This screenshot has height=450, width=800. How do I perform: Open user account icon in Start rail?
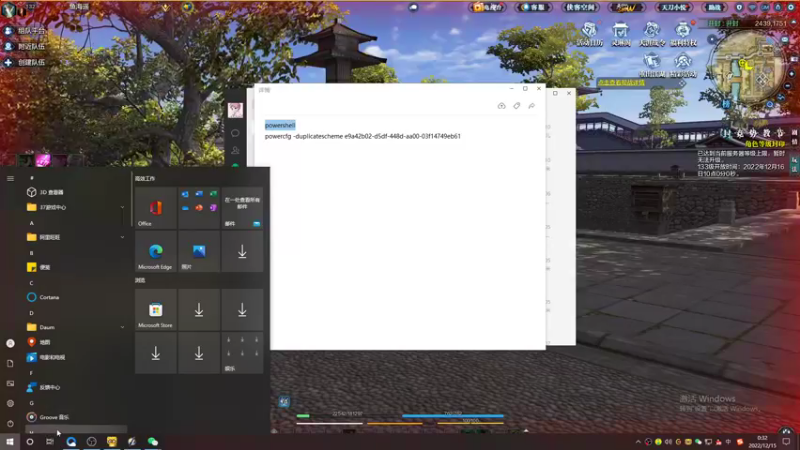10,343
